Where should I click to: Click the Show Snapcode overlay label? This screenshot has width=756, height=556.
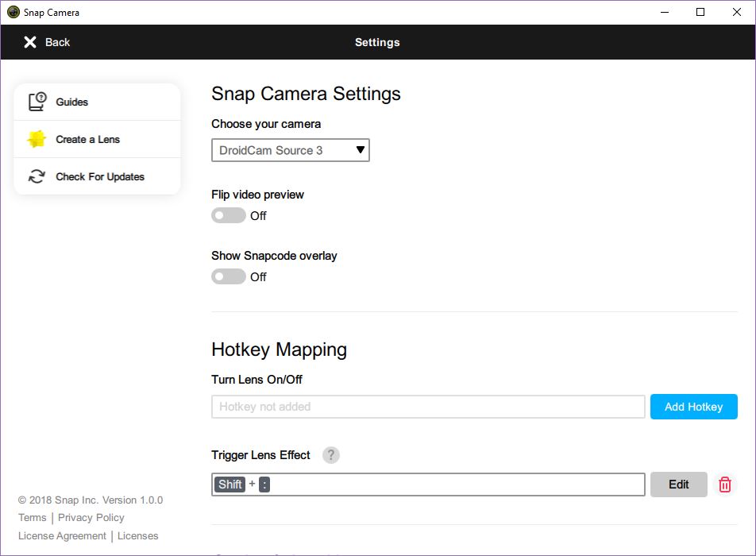click(x=274, y=256)
